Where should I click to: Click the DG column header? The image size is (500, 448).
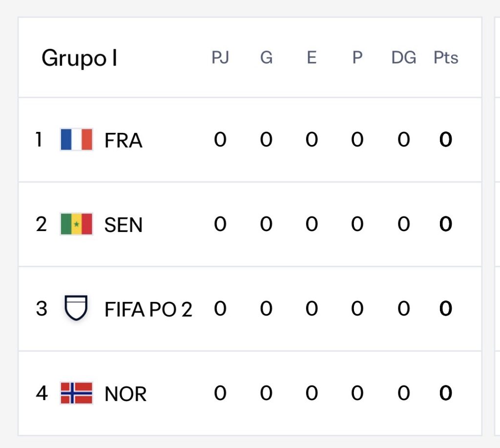point(403,58)
